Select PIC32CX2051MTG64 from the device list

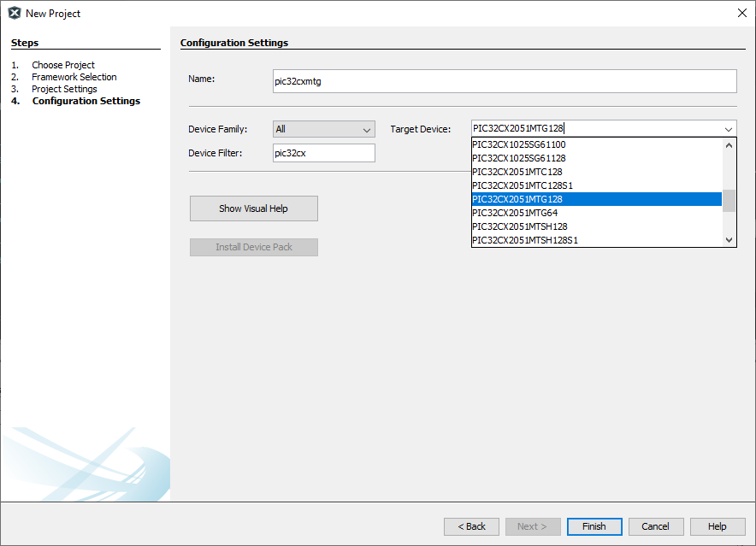[596, 213]
